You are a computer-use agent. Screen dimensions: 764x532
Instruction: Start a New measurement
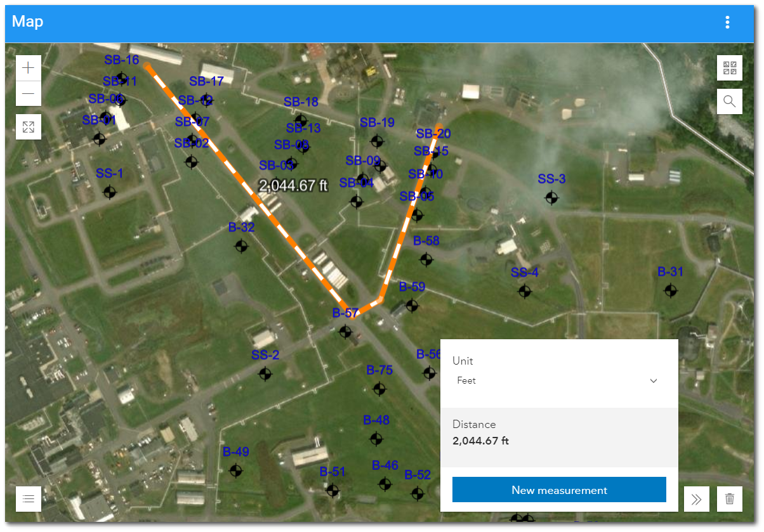tap(559, 490)
